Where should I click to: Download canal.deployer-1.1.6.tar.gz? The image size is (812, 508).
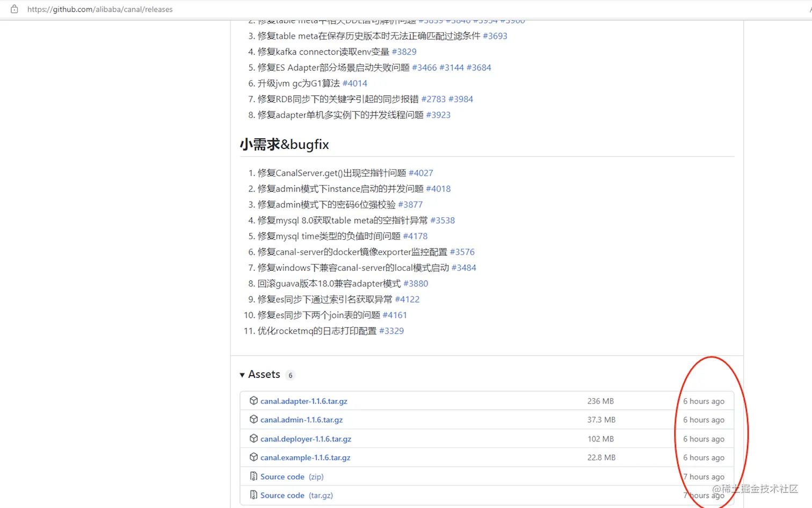point(306,438)
